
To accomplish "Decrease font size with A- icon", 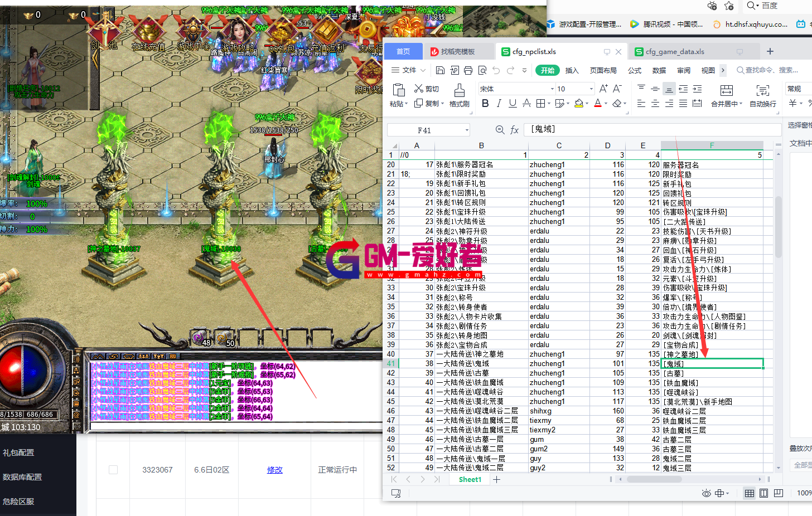I will tap(617, 89).
